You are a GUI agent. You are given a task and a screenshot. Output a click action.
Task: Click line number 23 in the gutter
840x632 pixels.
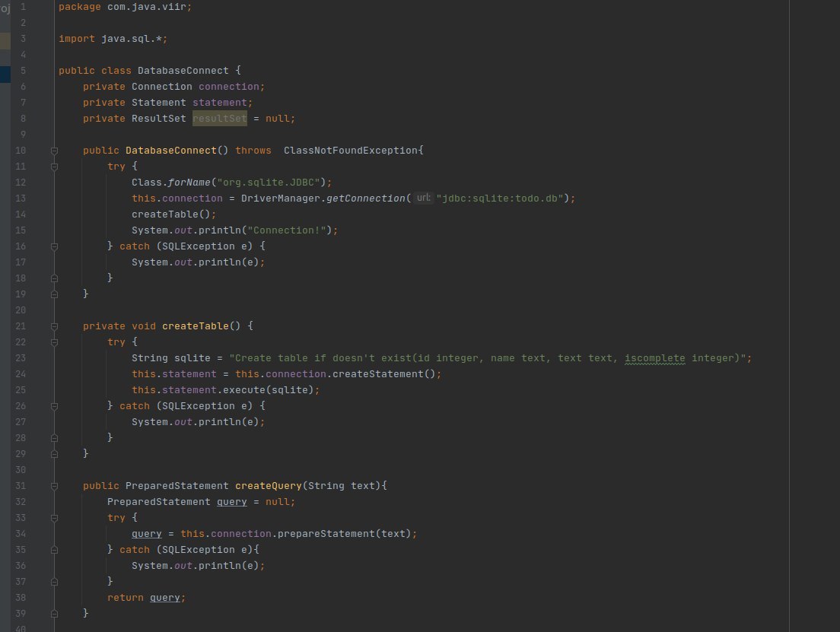21,358
